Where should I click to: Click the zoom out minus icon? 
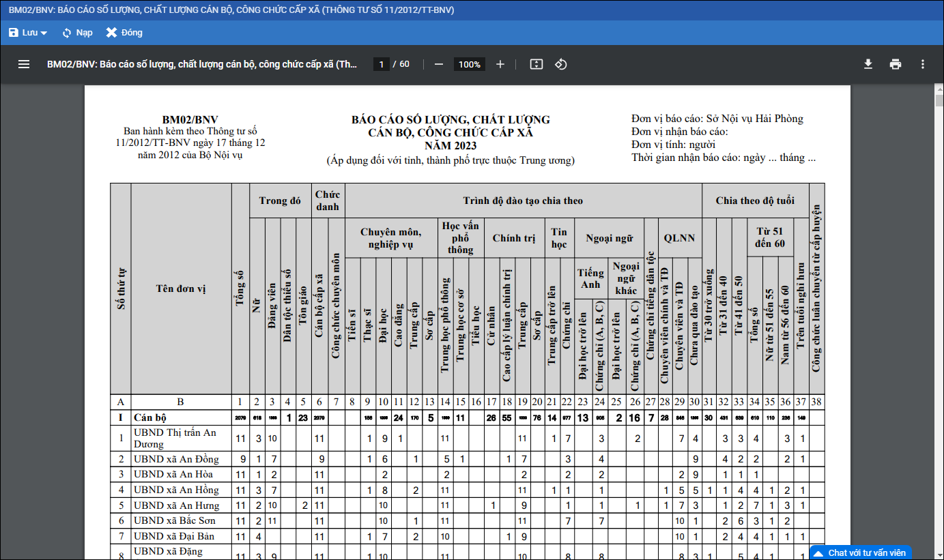pyautogui.click(x=439, y=64)
